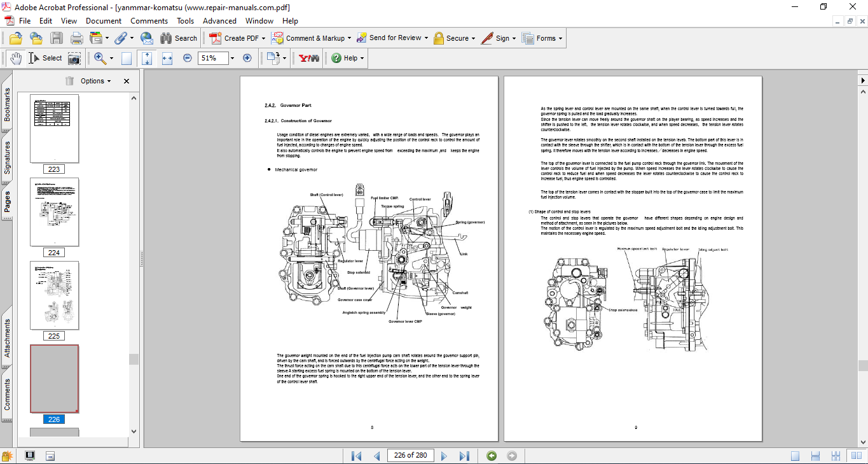Open the Advanced menu

click(219, 20)
